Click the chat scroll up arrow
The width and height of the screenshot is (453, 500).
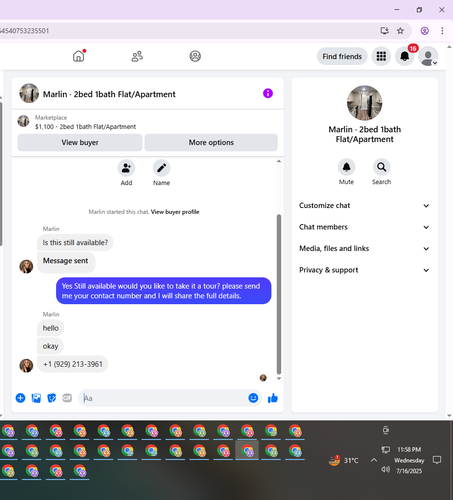(279, 161)
